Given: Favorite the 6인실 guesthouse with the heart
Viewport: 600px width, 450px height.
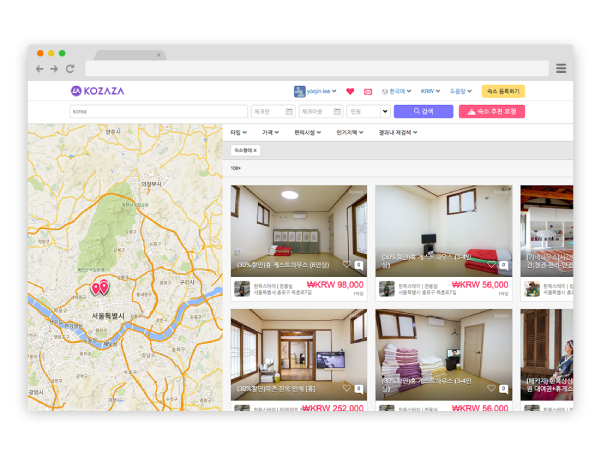Looking at the screenshot, I should tap(347, 264).
